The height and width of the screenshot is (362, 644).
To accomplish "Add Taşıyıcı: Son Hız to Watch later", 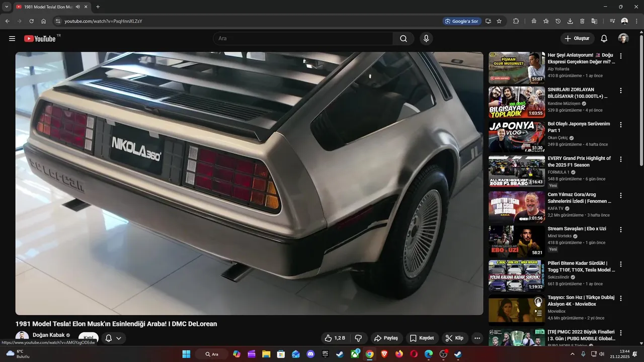I will (x=538, y=302).
